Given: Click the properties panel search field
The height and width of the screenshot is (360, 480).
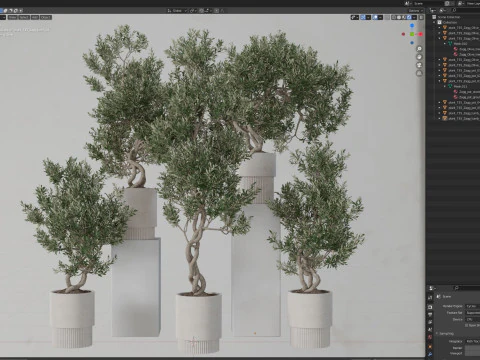Looking at the screenshot, I should [467, 288].
